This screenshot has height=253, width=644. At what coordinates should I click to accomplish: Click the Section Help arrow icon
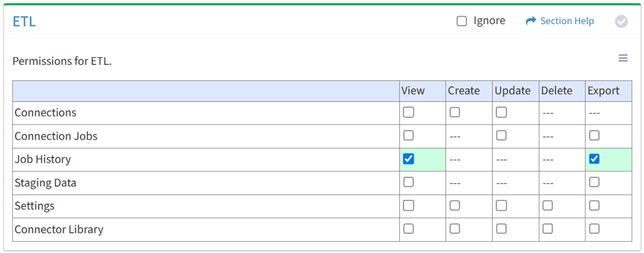[530, 21]
